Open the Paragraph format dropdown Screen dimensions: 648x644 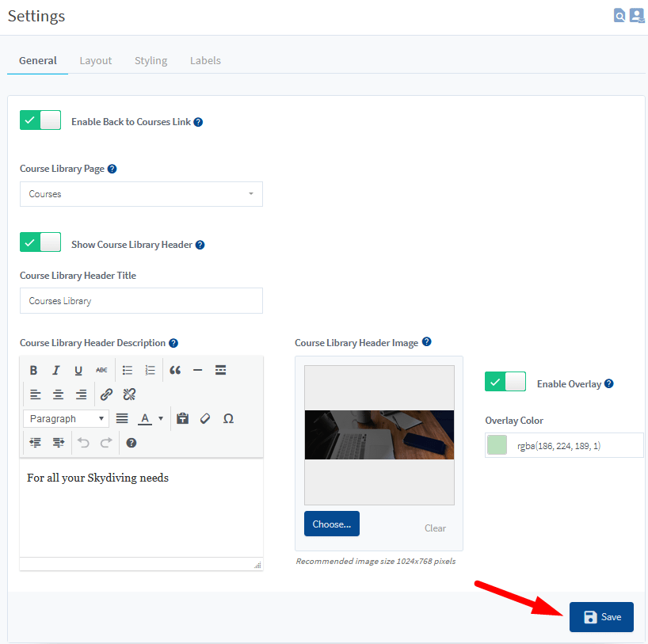(66, 419)
